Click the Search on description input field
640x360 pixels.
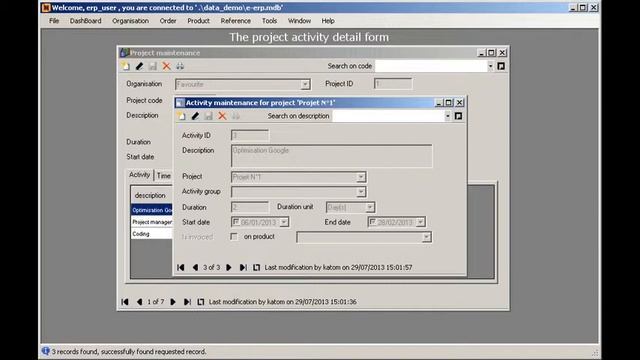click(x=388, y=116)
